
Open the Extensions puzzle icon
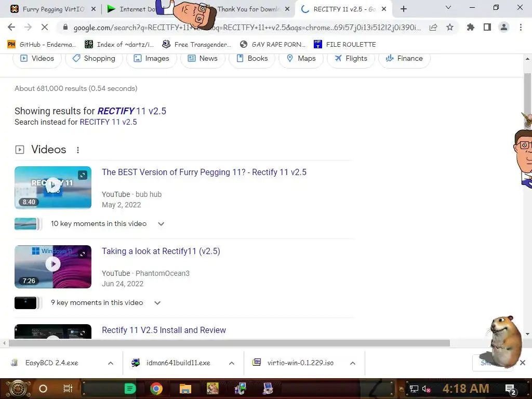point(471,27)
